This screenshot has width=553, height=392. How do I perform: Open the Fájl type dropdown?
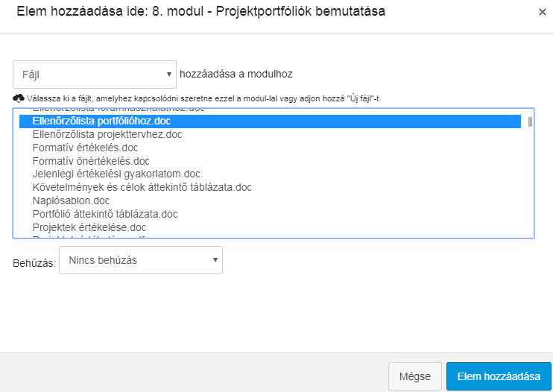click(95, 75)
